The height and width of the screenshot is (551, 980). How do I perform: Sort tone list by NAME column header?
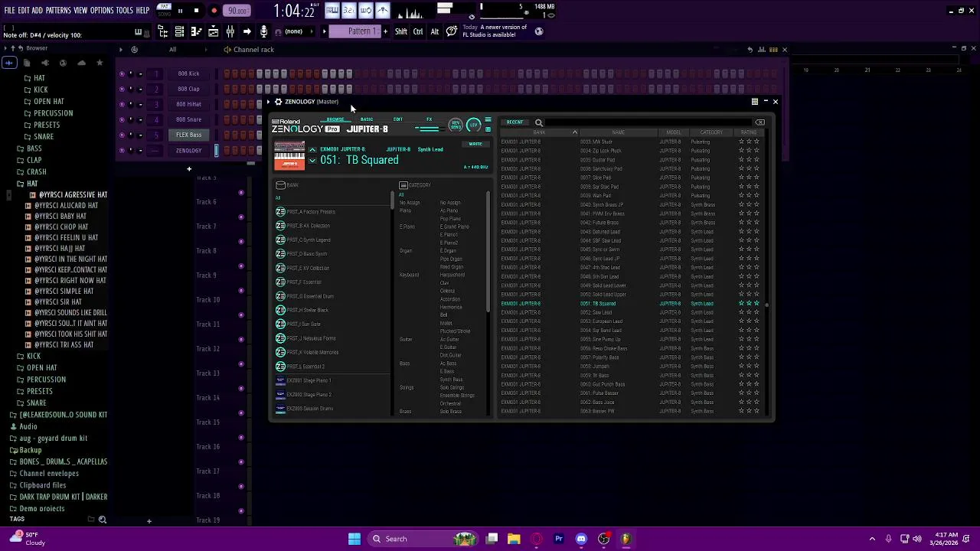click(619, 132)
